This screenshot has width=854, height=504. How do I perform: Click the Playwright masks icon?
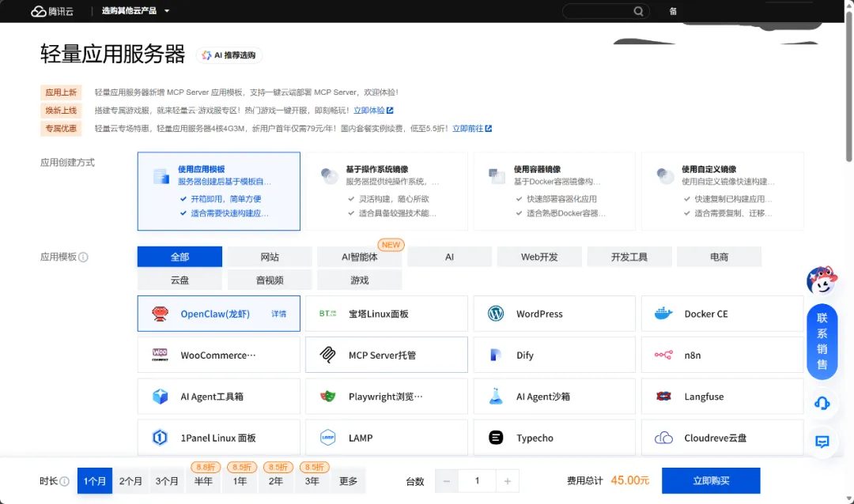tap(327, 397)
